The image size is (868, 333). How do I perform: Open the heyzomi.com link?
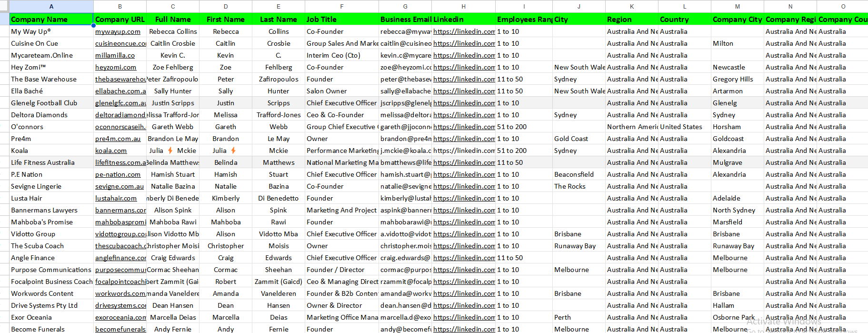[x=116, y=67]
